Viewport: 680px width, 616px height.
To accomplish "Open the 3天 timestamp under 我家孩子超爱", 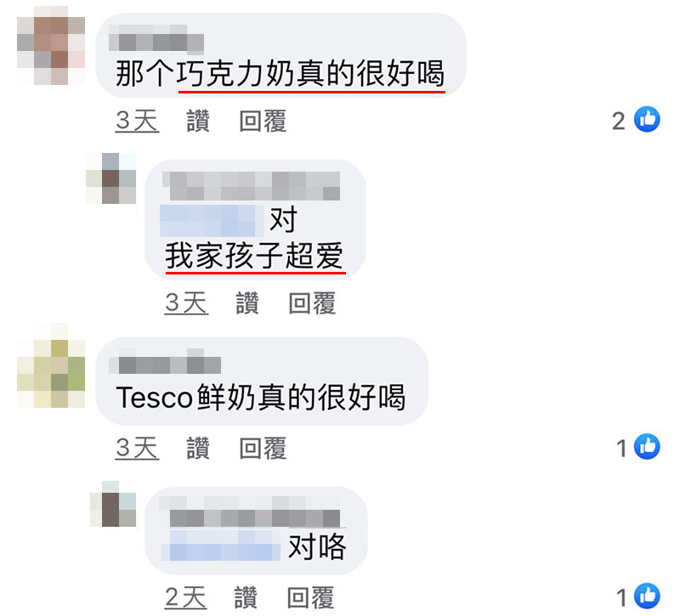I will pyautogui.click(x=186, y=302).
